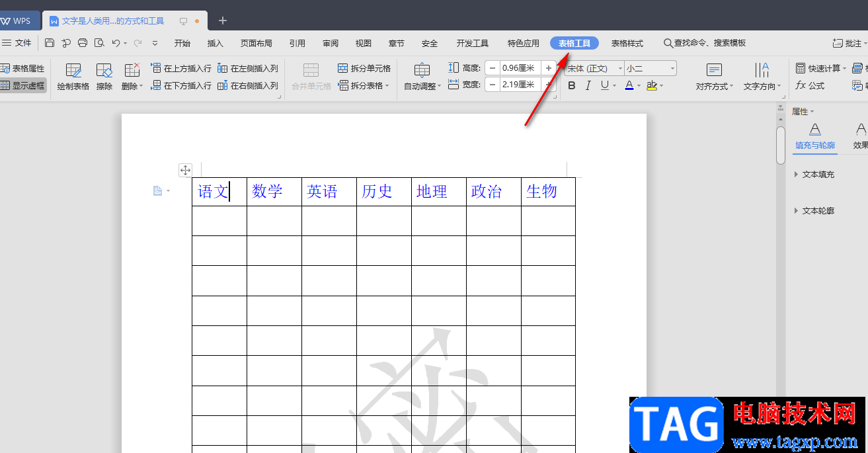Apply yellow text highlight color
The width and height of the screenshot is (868, 453).
(x=652, y=85)
